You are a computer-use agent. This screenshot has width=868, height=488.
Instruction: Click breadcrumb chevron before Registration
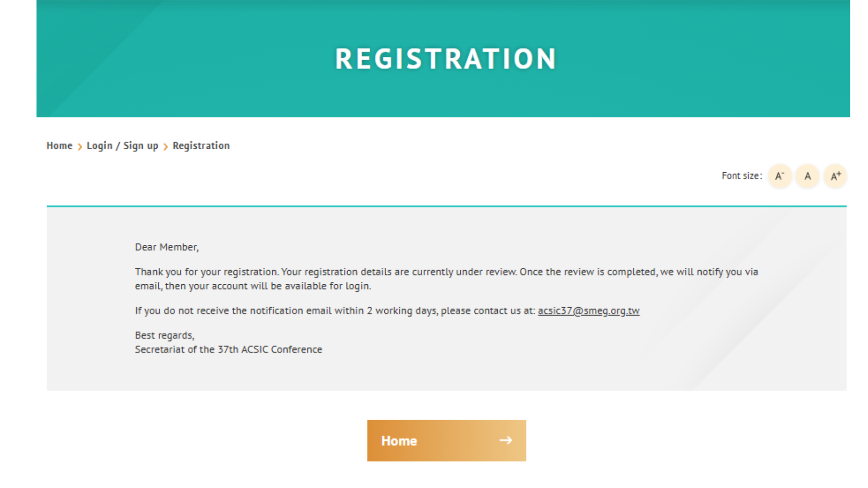tap(165, 146)
